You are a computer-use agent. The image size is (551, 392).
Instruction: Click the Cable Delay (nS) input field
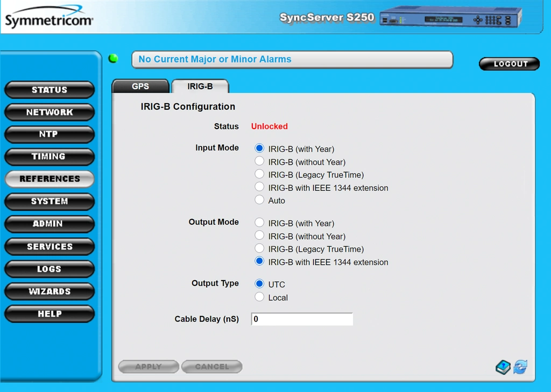tap(302, 319)
